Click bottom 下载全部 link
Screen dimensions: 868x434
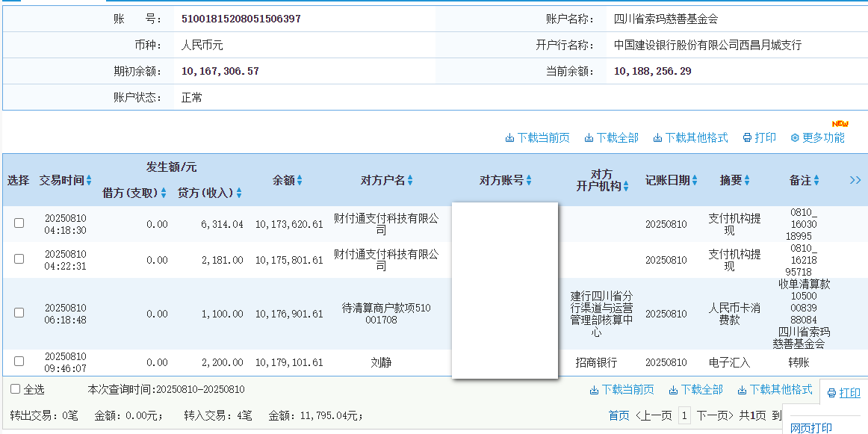pos(696,390)
